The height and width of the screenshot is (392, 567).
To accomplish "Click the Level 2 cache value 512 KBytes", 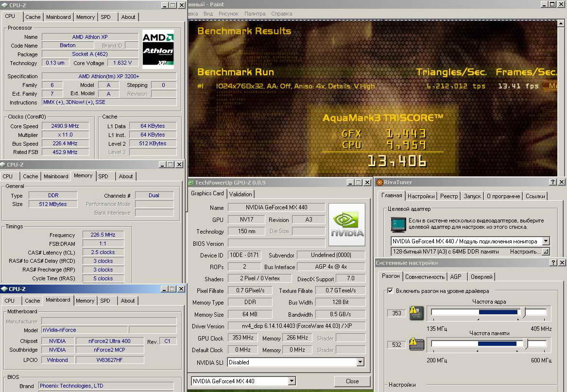I will (153, 143).
